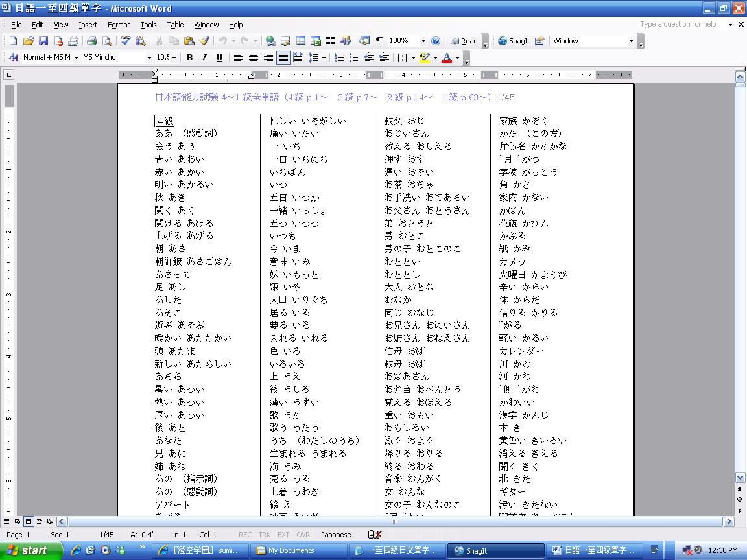Open the SnagIt Window profile dropdown
This screenshot has height=560, width=747.
coord(630,41)
